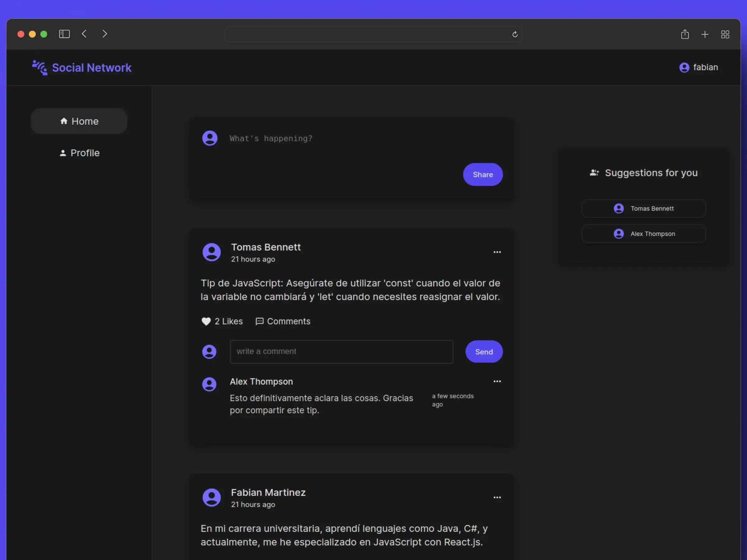Share the new post
This screenshot has width=747, height=560.
pos(482,175)
